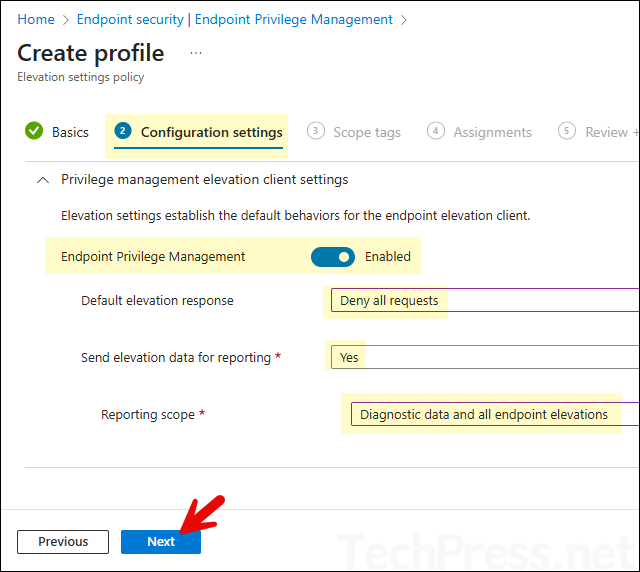This screenshot has height=572, width=640.
Task: Follow the Home breadcrumb link
Action: [x=36, y=19]
